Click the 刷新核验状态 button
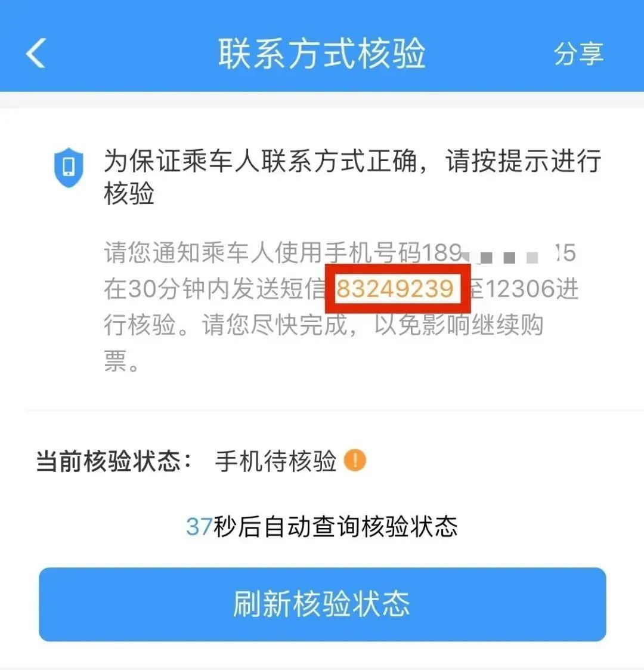The image size is (644, 670). [x=323, y=604]
